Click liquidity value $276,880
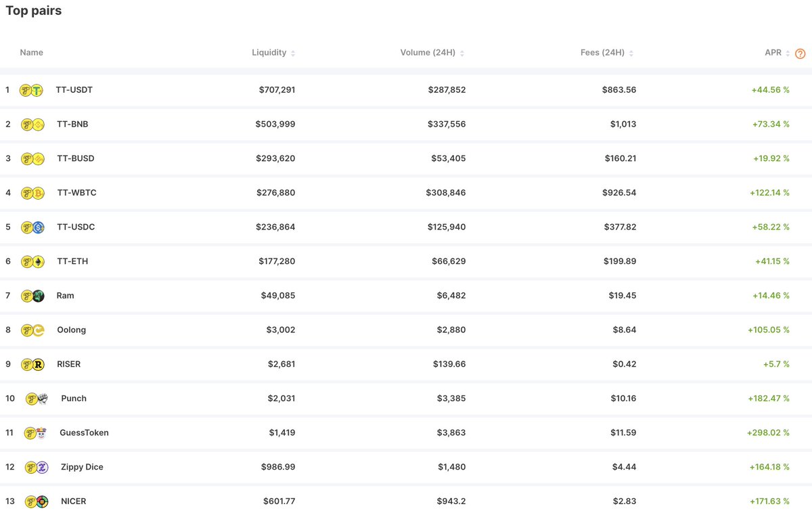The width and height of the screenshot is (812, 515). (x=276, y=193)
